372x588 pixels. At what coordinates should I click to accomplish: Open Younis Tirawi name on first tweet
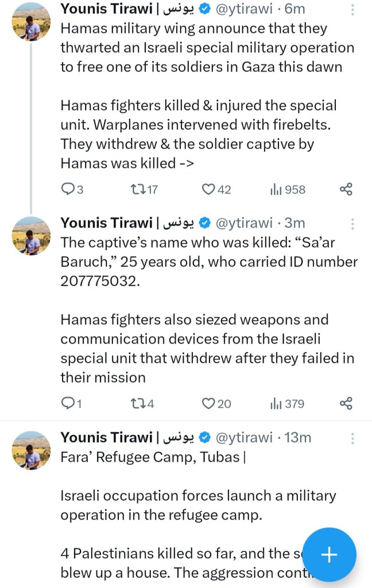106,9
